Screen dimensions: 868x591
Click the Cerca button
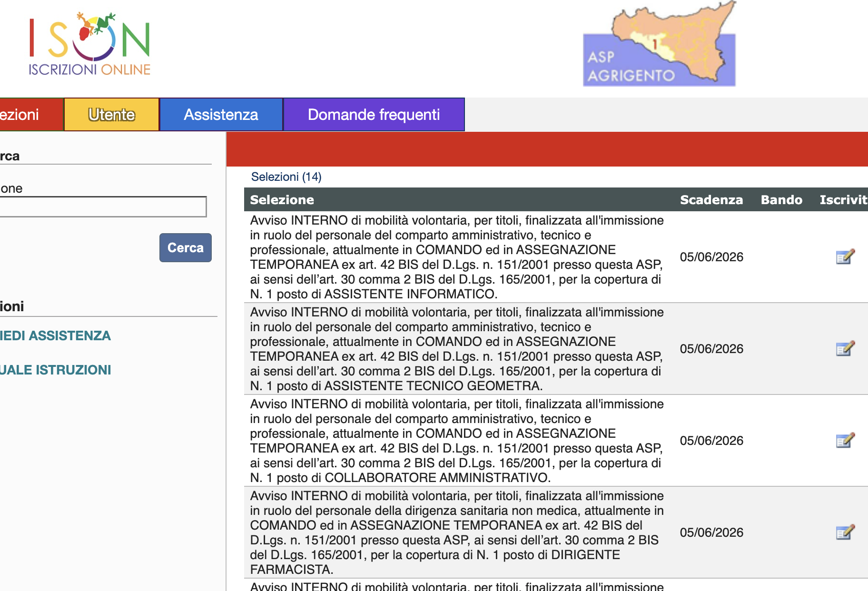pos(186,247)
